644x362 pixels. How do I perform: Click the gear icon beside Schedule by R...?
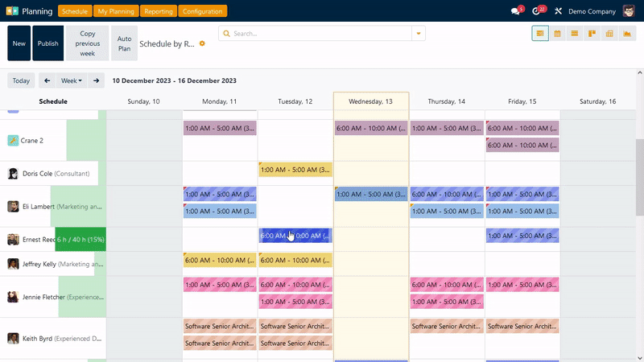tap(202, 43)
